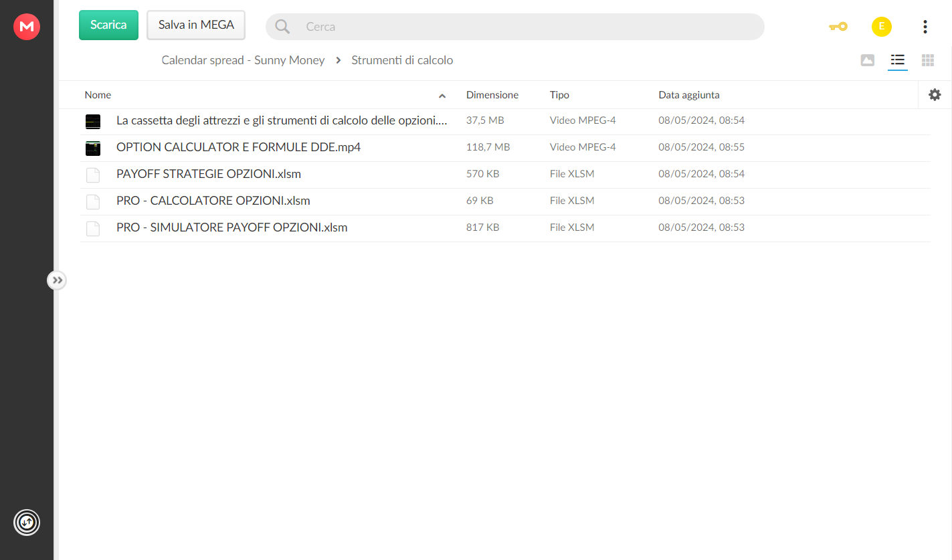Click the yellow key icon
This screenshot has width=952, height=560.
838,27
